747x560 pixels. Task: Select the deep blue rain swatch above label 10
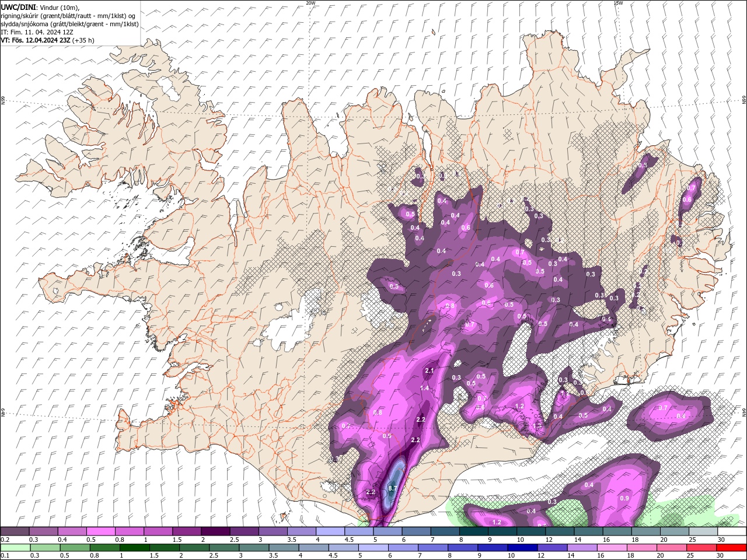tap(522, 548)
